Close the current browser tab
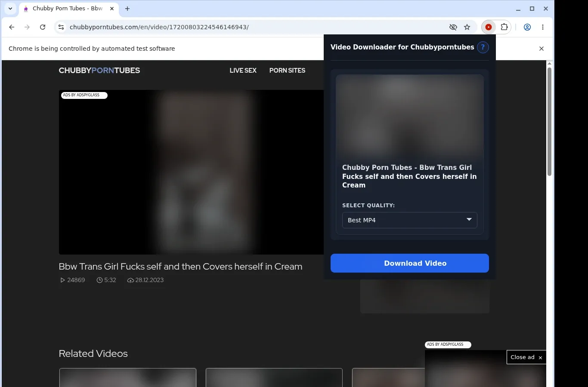588x387 pixels. coord(112,9)
